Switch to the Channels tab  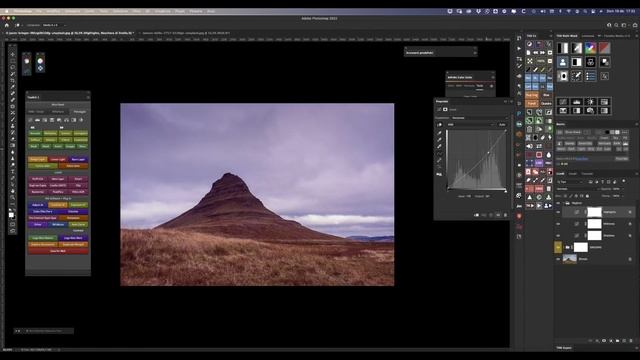tap(573, 174)
